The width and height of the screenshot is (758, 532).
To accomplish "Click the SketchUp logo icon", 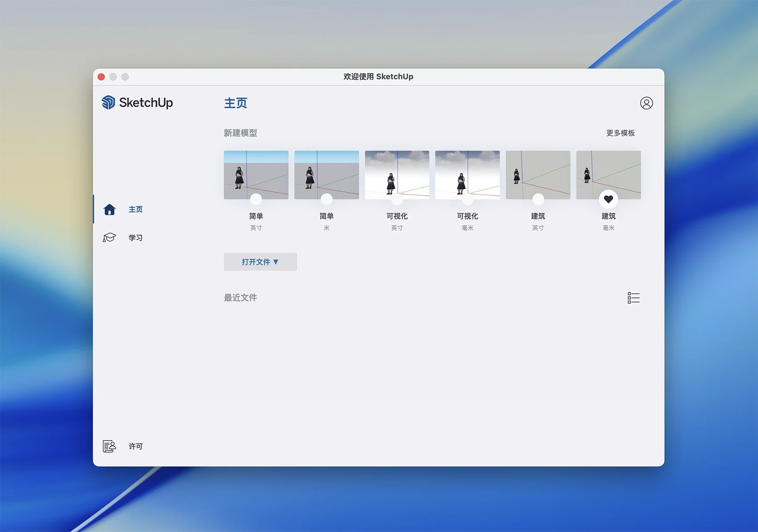I will coord(108,103).
